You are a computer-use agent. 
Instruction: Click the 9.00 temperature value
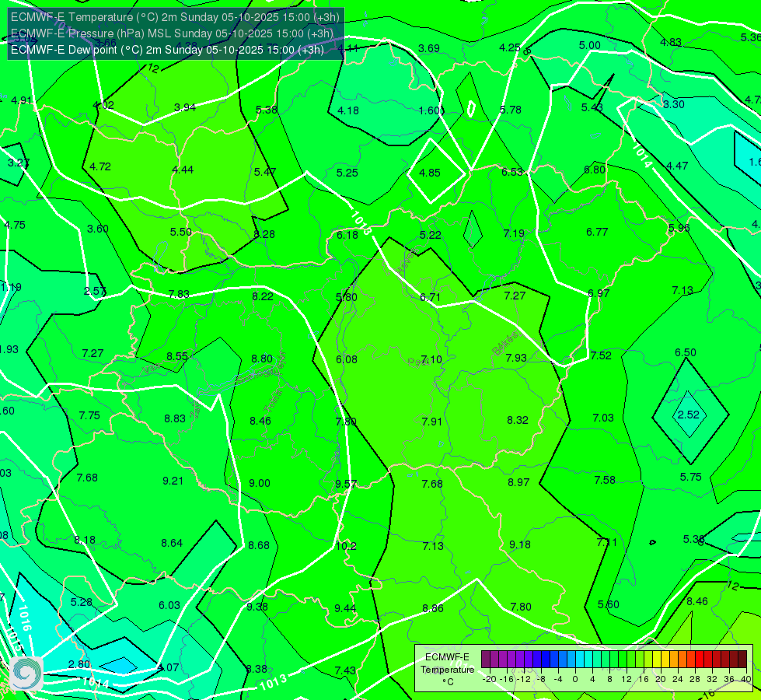[260, 483]
